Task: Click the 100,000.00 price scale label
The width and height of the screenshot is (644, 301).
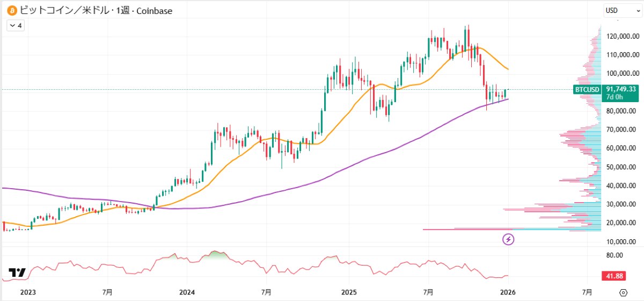Action: tap(621, 73)
